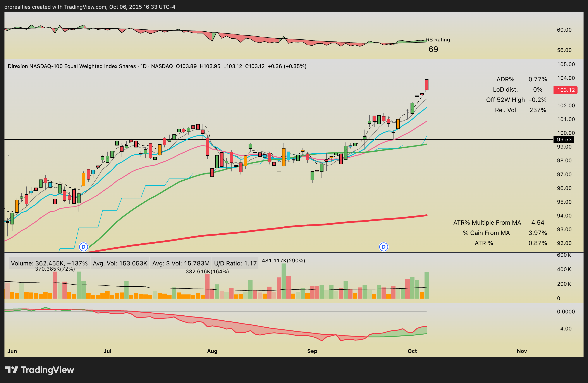Screen dimensions: 588x383
Task: Click the 332.616K(164%) volume label
Action: point(207,271)
